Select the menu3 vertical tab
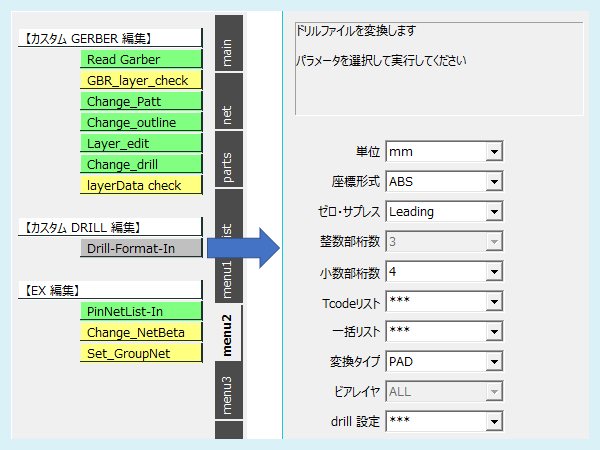The height and width of the screenshot is (450, 600). point(229,393)
